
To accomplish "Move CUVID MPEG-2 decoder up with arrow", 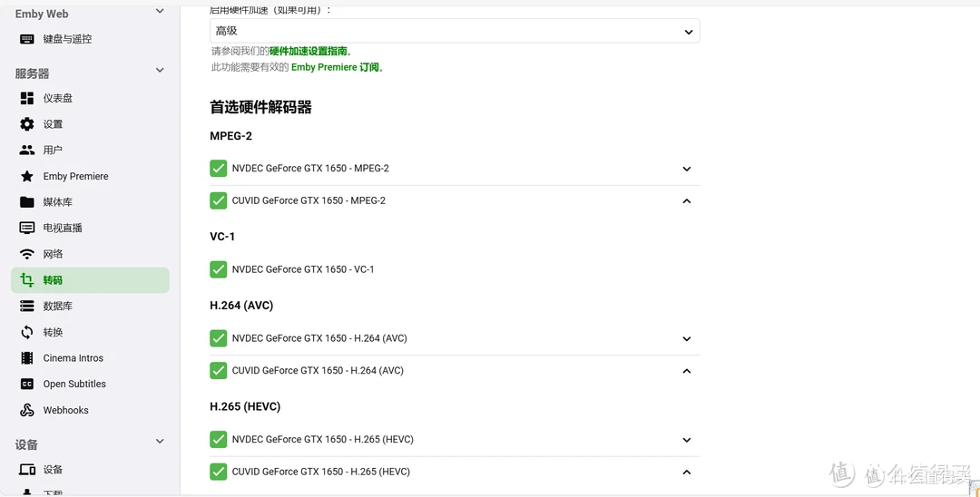I will pos(686,201).
